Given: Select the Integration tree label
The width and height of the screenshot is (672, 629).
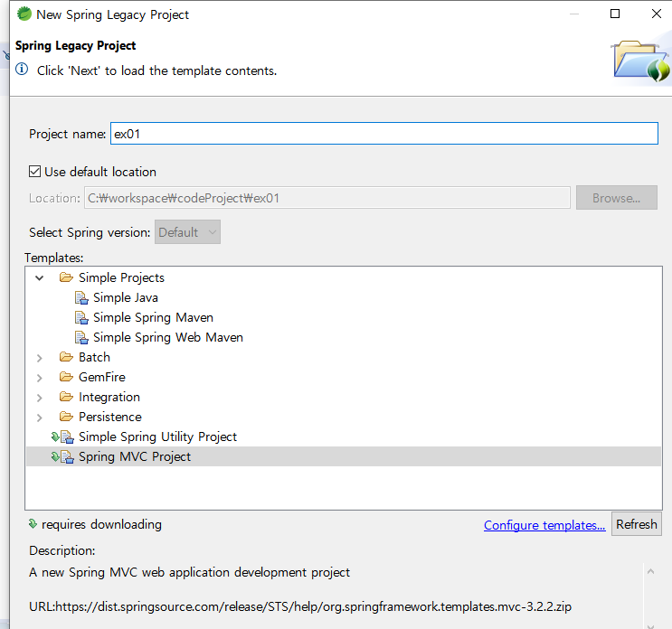Looking at the screenshot, I should pos(109,397).
